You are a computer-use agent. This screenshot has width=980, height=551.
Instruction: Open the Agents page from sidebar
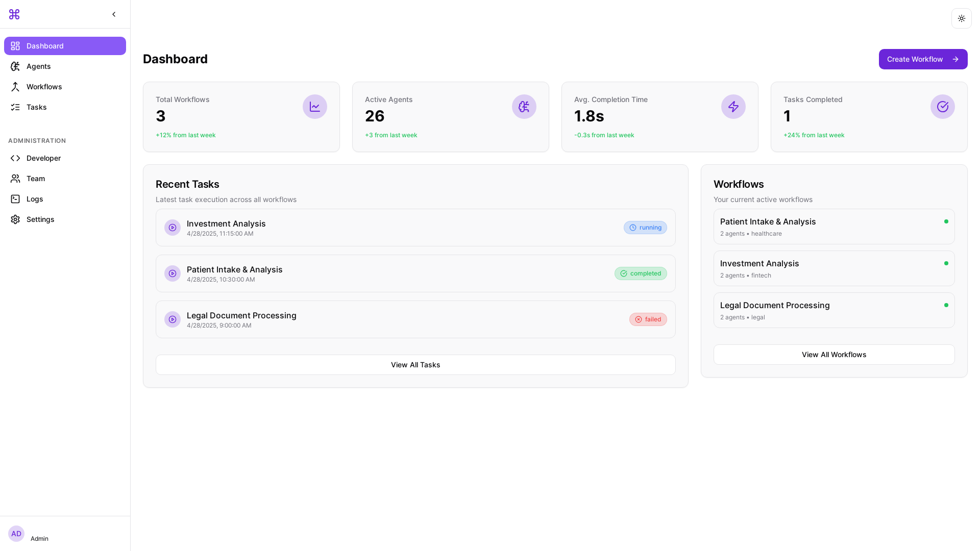point(38,66)
